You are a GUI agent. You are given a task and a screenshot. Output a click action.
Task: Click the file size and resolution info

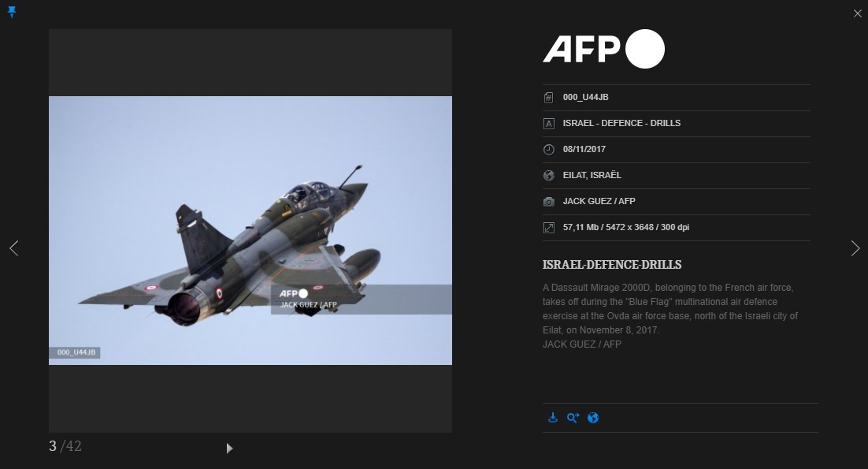[x=625, y=228]
